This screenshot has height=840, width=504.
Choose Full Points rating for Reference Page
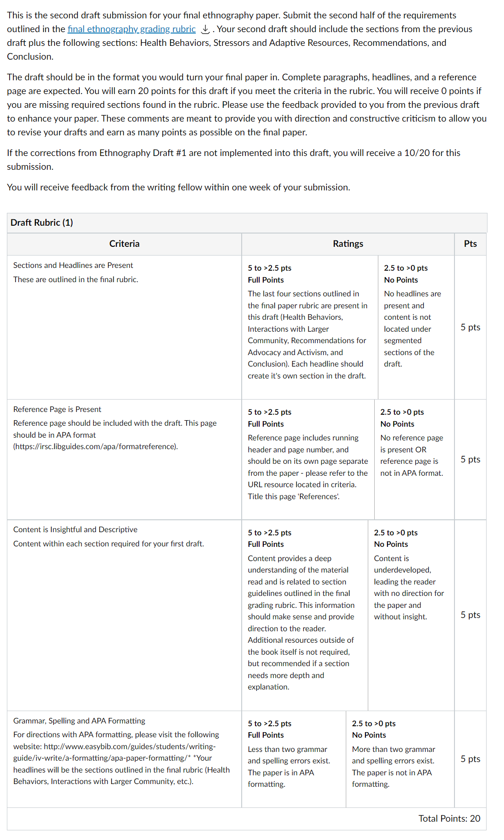[x=308, y=460]
